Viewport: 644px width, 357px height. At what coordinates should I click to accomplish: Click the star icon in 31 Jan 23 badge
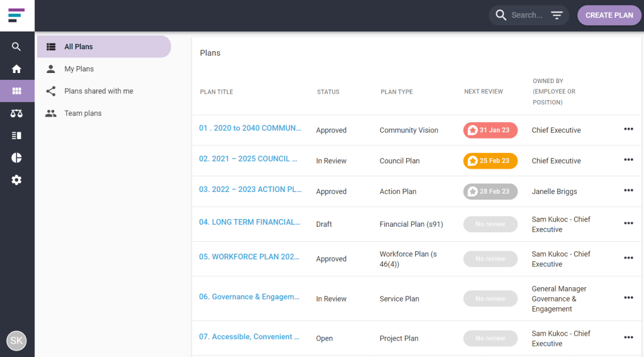click(x=473, y=130)
